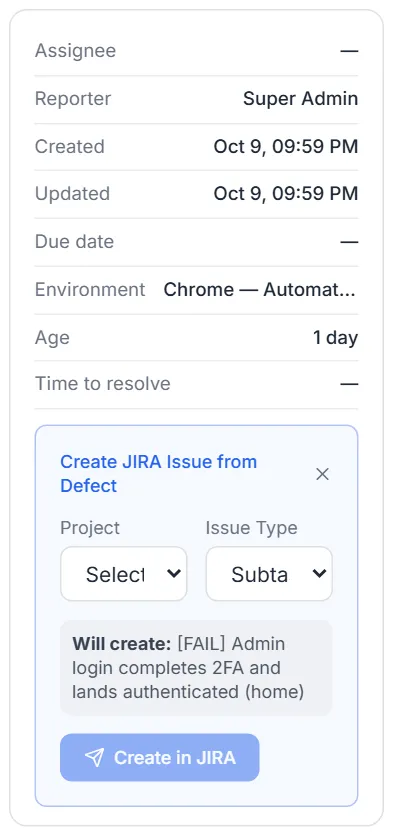Click the Issue Type field label

[x=252, y=528]
